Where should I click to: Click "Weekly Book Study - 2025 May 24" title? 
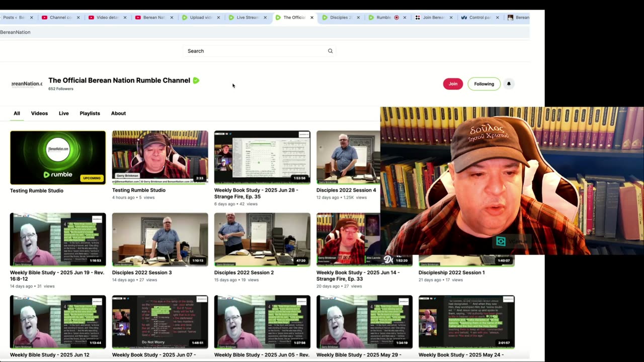(461, 355)
